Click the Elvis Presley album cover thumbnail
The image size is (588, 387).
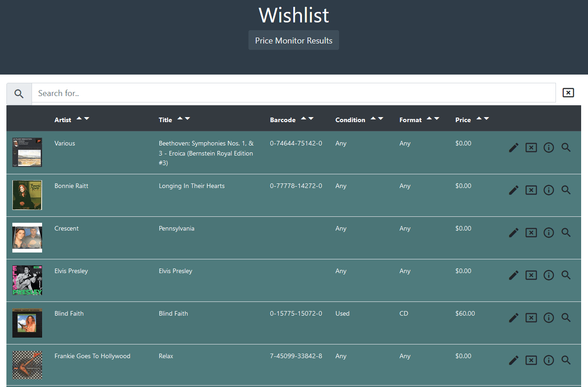click(x=27, y=280)
